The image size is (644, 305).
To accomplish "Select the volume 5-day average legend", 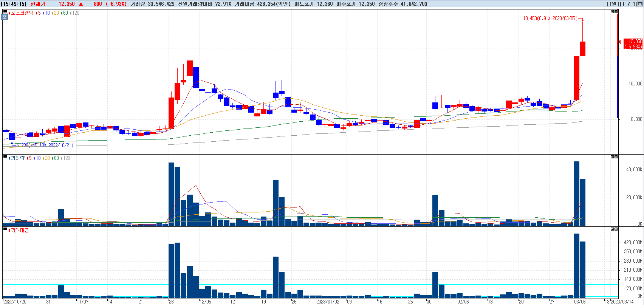I will [x=29, y=158].
